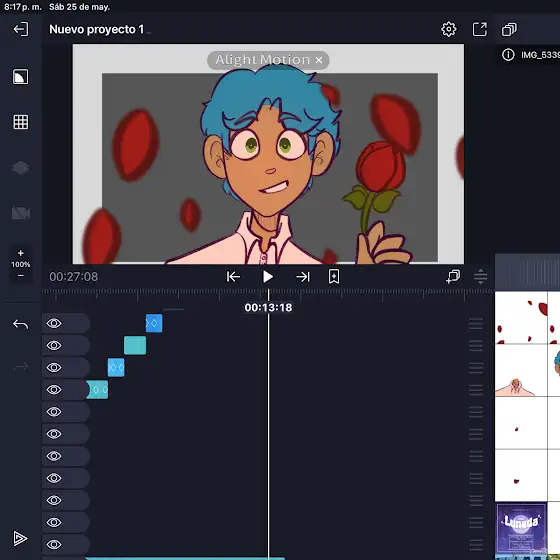
Task: Open the background color/aspect icon in left sidebar
Action: click(x=21, y=77)
